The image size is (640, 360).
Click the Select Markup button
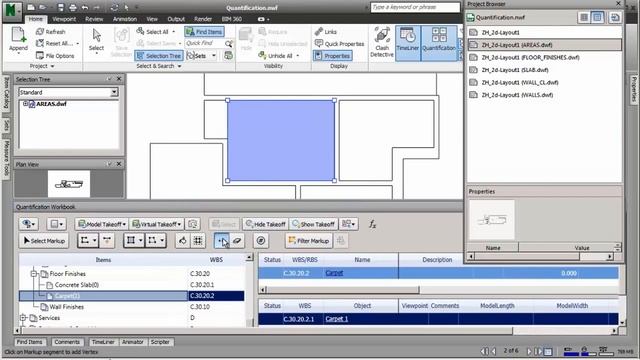(44, 241)
